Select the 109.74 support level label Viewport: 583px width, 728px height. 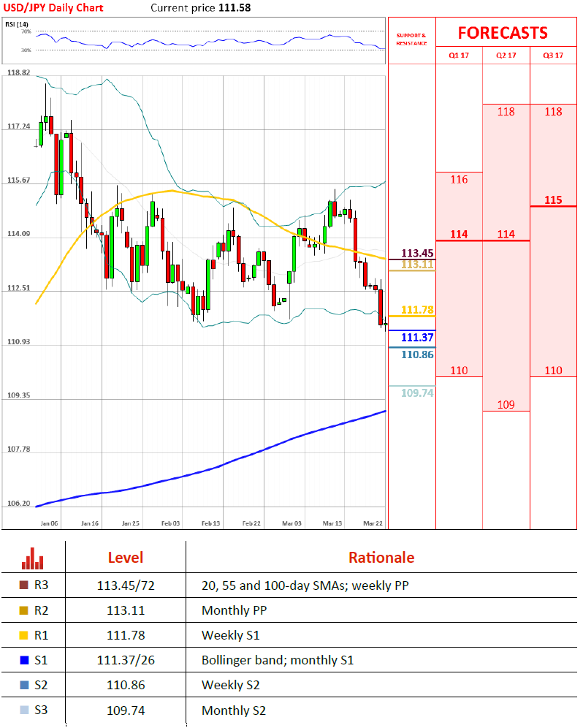(418, 393)
